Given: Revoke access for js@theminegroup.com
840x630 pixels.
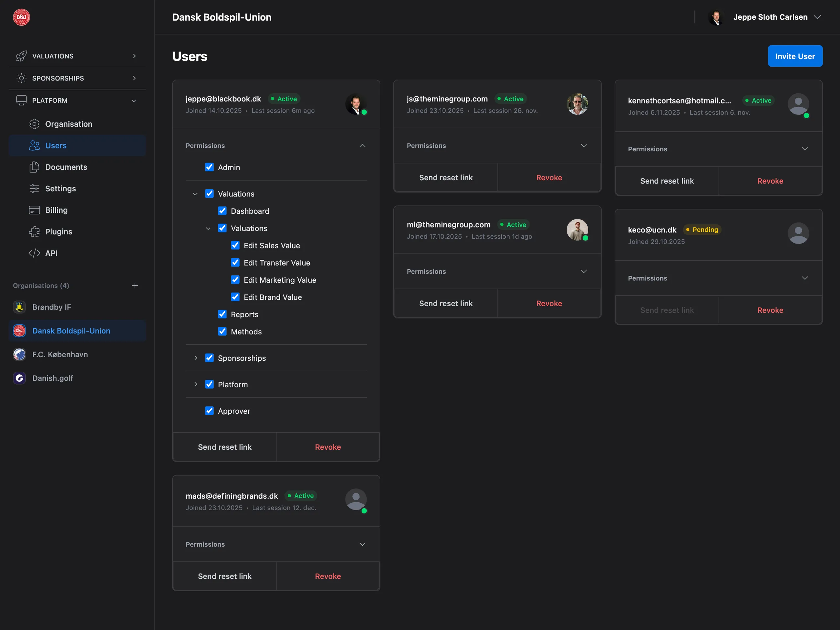Looking at the screenshot, I should point(549,178).
